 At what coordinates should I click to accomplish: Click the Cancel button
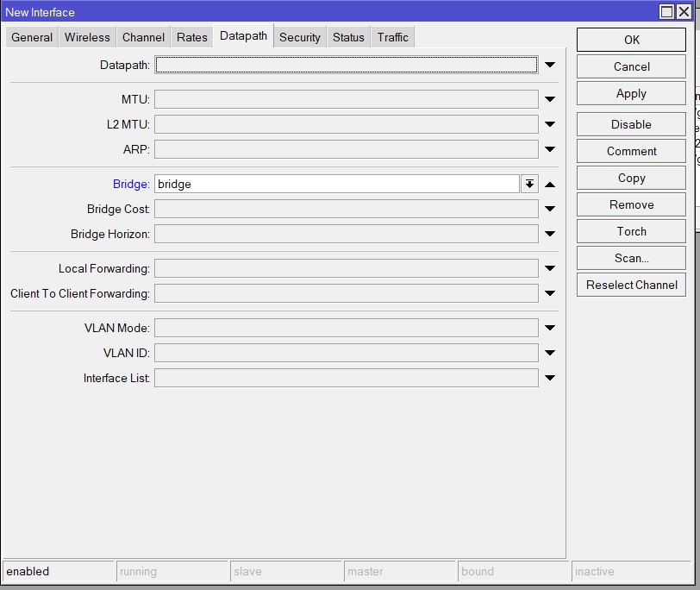pos(631,66)
